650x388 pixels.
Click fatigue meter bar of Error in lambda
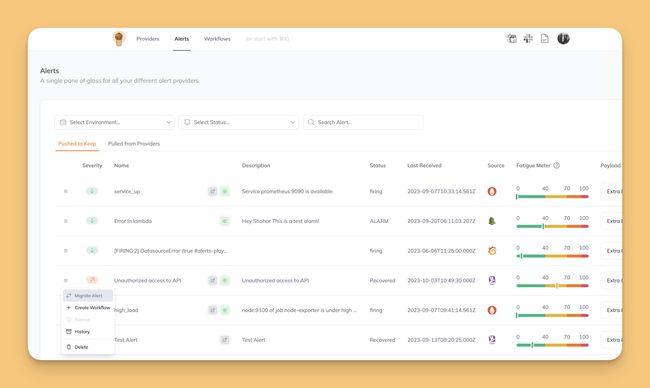coord(552,226)
